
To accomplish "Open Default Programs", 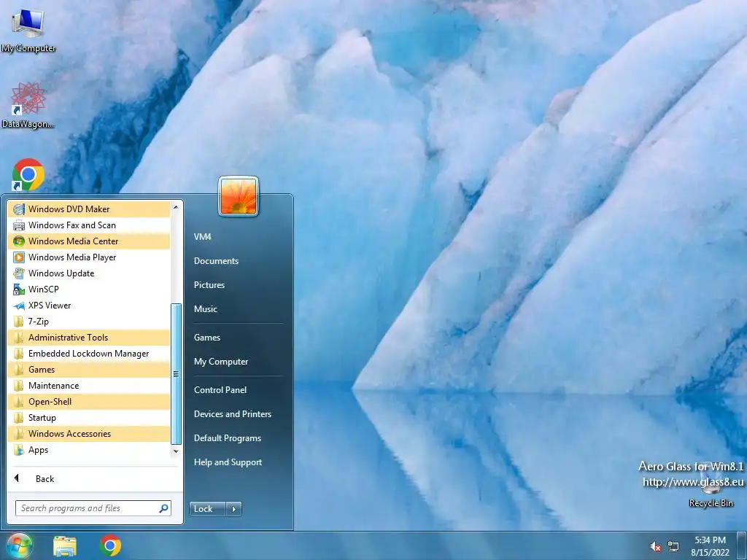I will coord(228,438).
